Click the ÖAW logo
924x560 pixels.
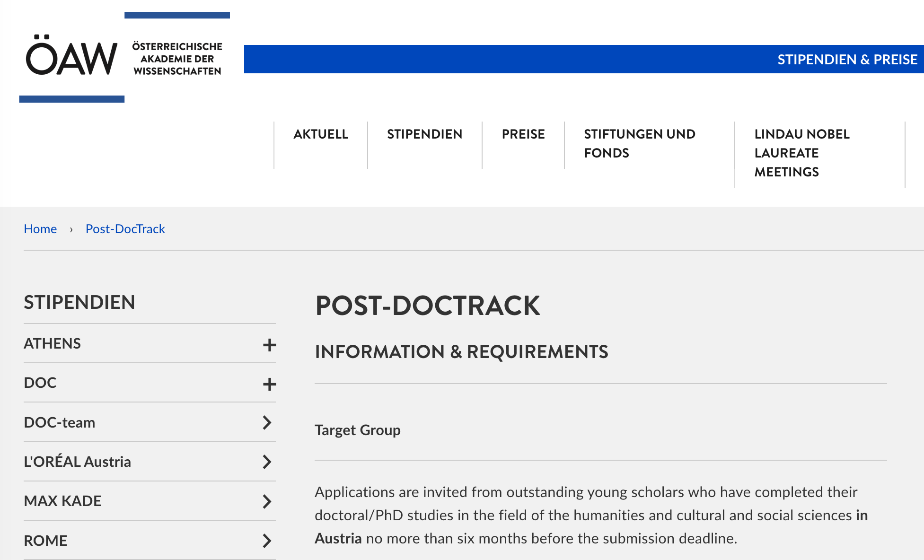tap(72, 57)
